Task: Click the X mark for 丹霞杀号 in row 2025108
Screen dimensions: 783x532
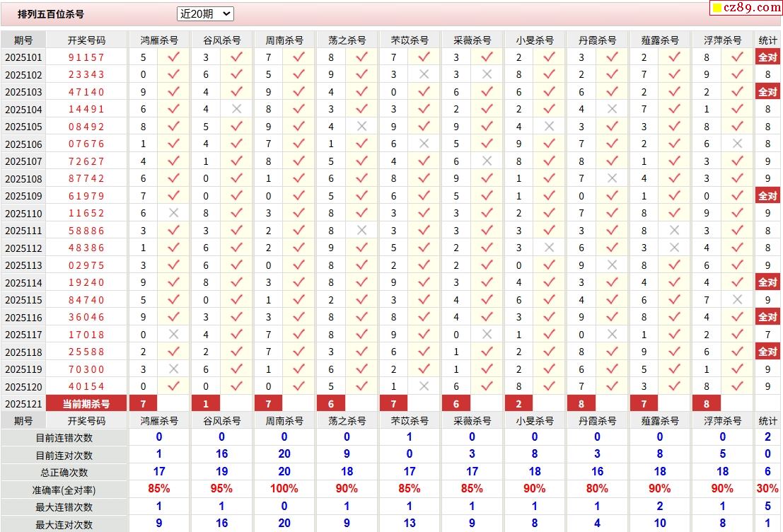Action: (x=613, y=178)
